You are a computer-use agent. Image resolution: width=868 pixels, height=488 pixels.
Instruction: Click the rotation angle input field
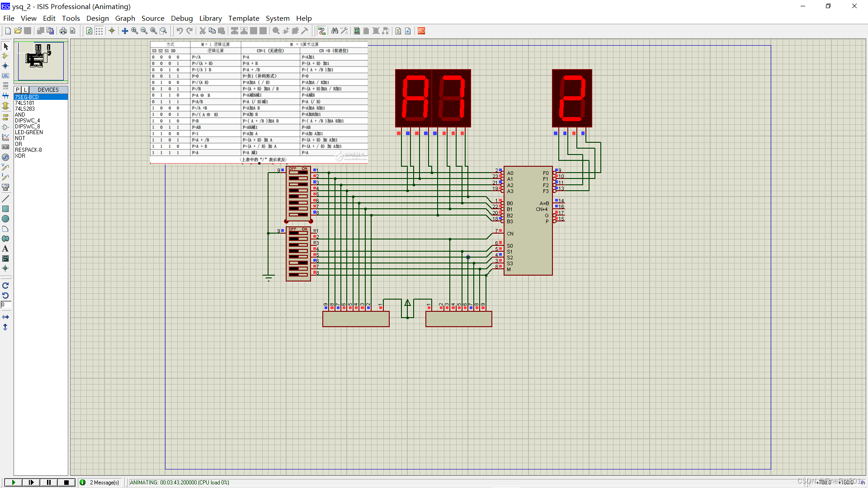[6, 305]
